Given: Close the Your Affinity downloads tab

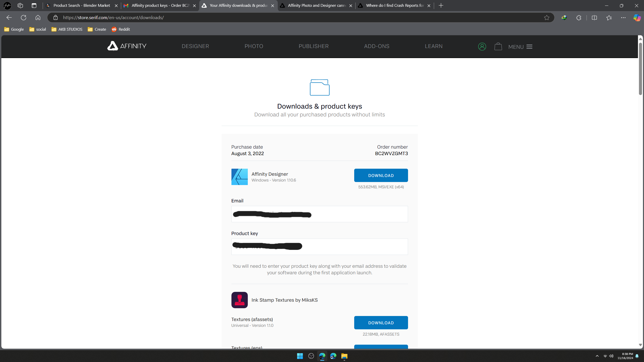Looking at the screenshot, I should [273, 6].
